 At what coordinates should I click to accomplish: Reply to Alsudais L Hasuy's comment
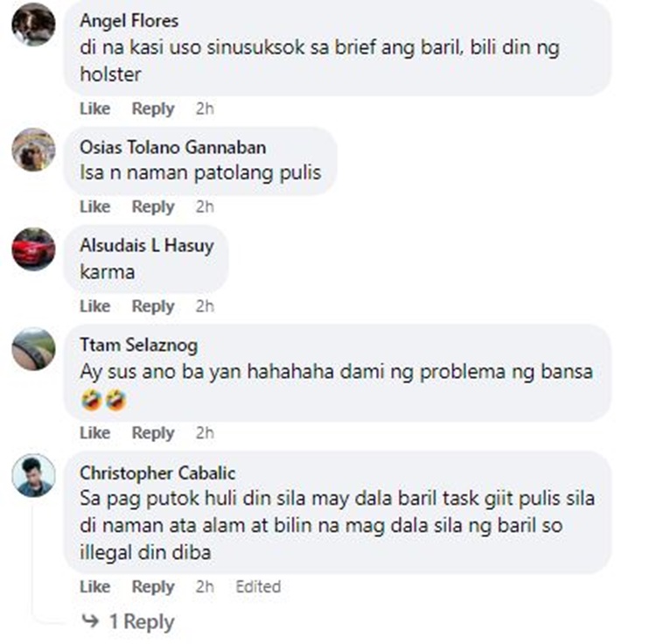(153, 306)
